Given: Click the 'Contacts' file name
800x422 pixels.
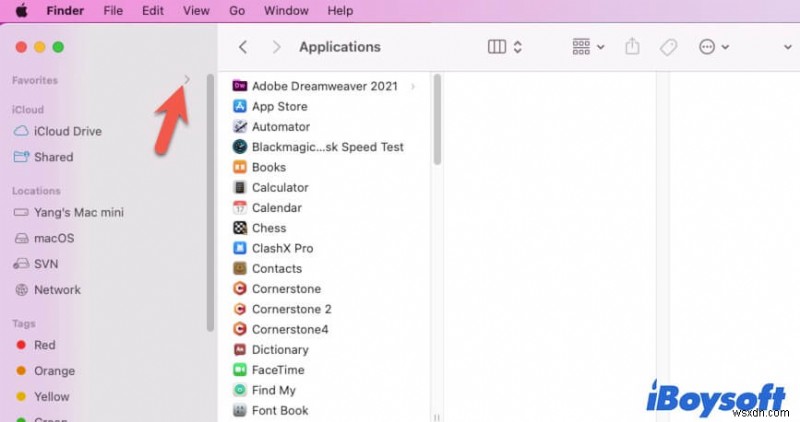Looking at the screenshot, I should click(x=277, y=268).
